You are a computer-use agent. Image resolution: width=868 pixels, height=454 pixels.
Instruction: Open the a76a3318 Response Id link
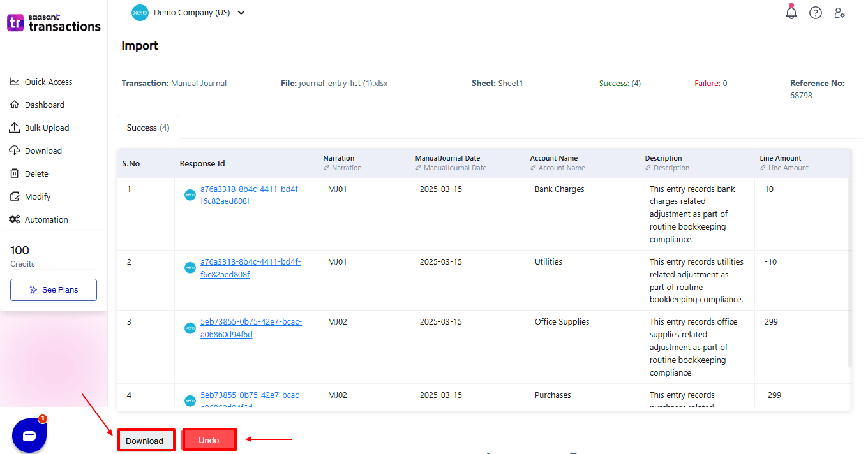(x=251, y=194)
